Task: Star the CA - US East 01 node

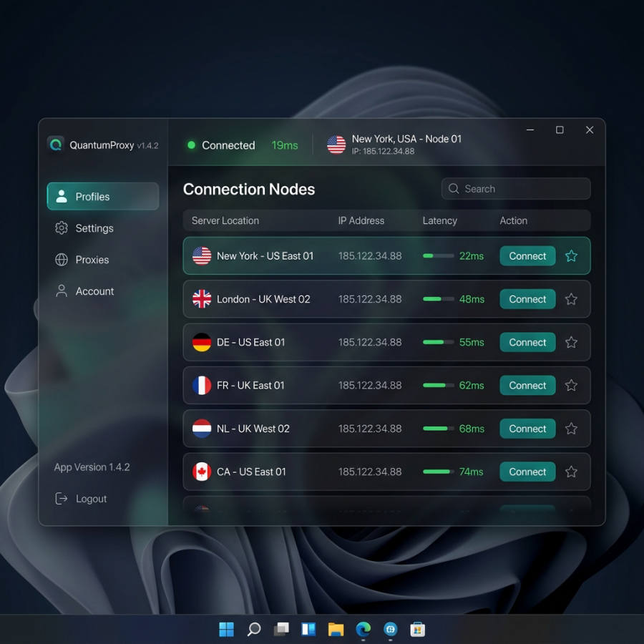Action: pos(571,472)
